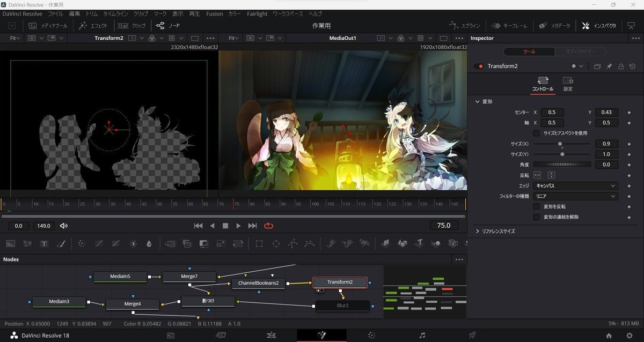Open the フィルターの種類 dropdown set to リニア
This screenshot has height=342, width=644.
pos(575,196)
